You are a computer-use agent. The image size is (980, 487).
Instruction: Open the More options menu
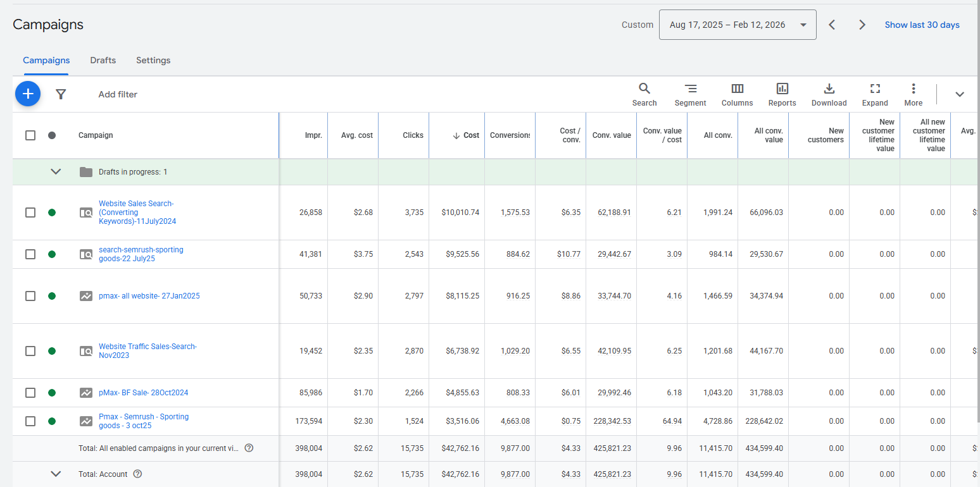tap(913, 94)
